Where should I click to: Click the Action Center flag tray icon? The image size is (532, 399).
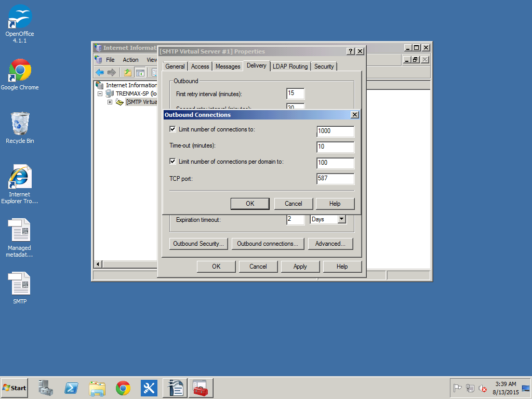(457, 388)
